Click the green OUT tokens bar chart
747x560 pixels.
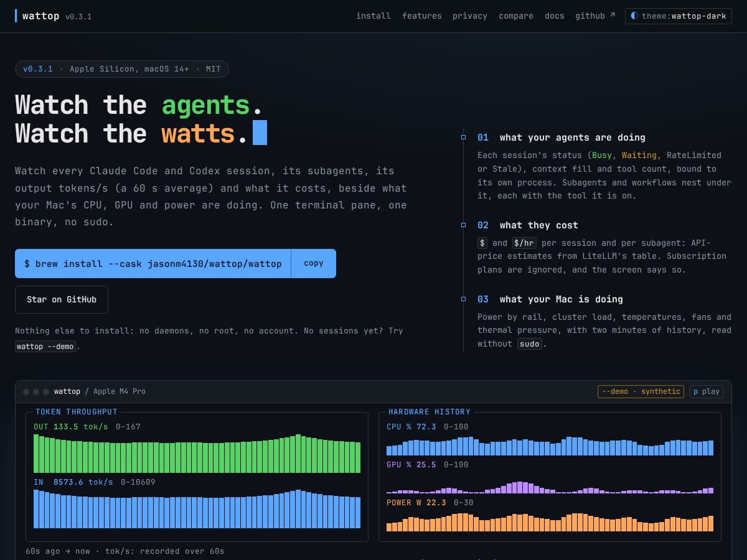(197, 454)
